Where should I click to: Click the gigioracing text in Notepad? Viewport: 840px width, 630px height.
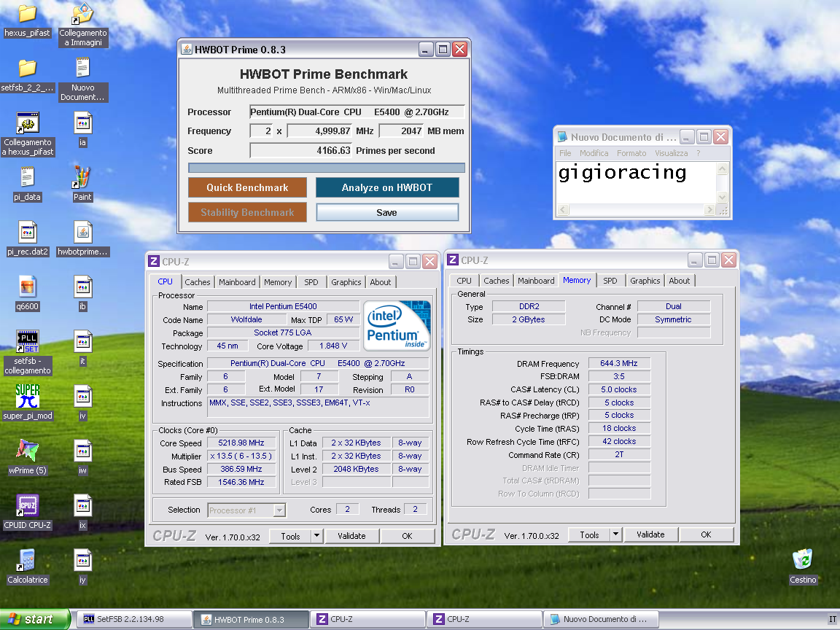(x=622, y=173)
